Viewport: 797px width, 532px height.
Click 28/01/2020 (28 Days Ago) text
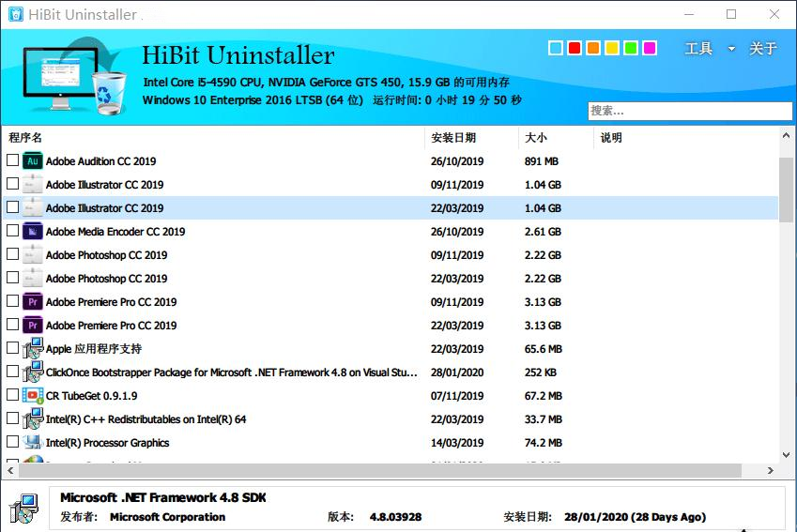635,517
